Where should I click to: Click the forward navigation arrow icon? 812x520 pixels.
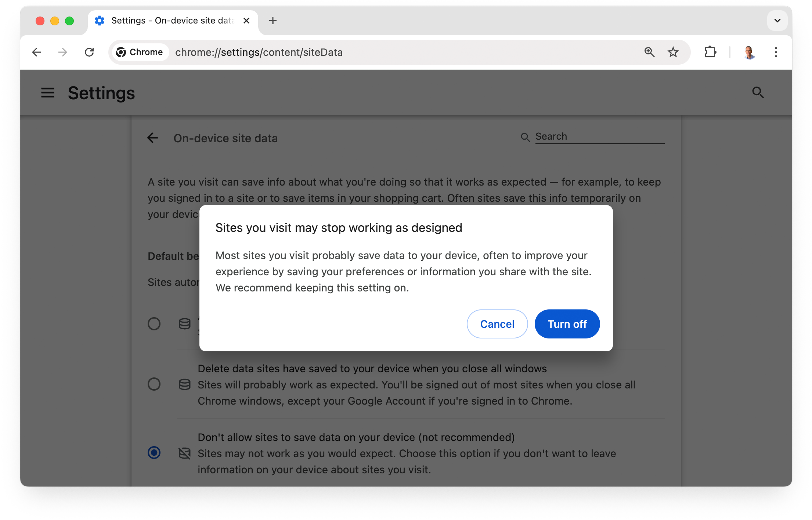tap(62, 52)
